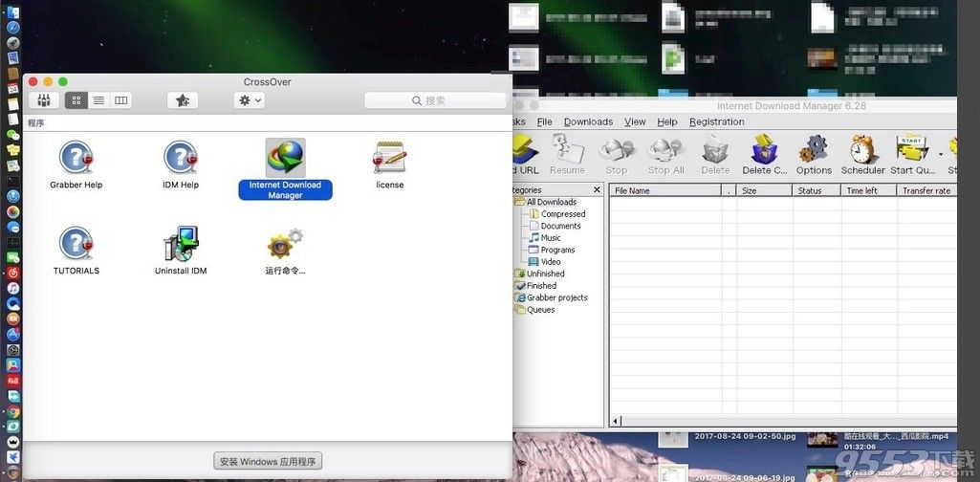Open the license notepad icon
Viewport: 980px width, 482px height.
point(390,157)
